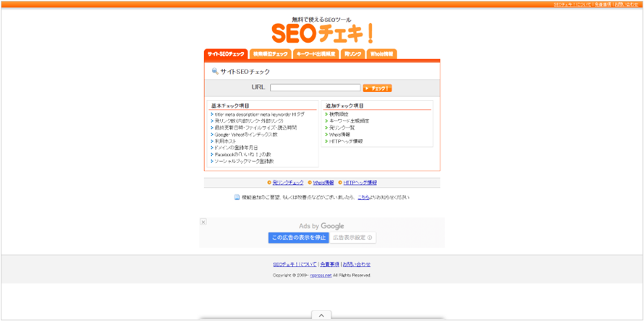The image size is (644, 321).
Task: Open the underlined HTTPヘッダ情報 link
Action: 360,183
